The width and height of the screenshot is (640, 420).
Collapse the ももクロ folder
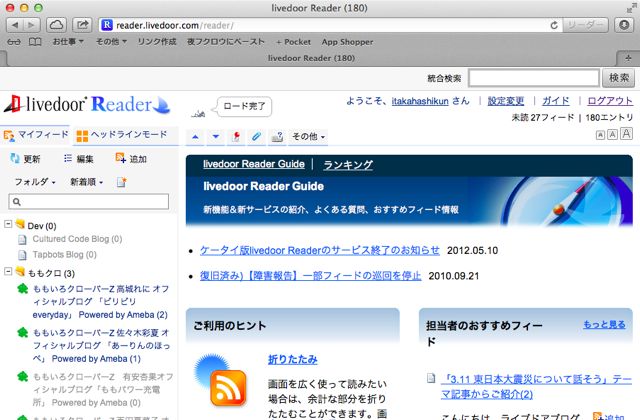8,271
